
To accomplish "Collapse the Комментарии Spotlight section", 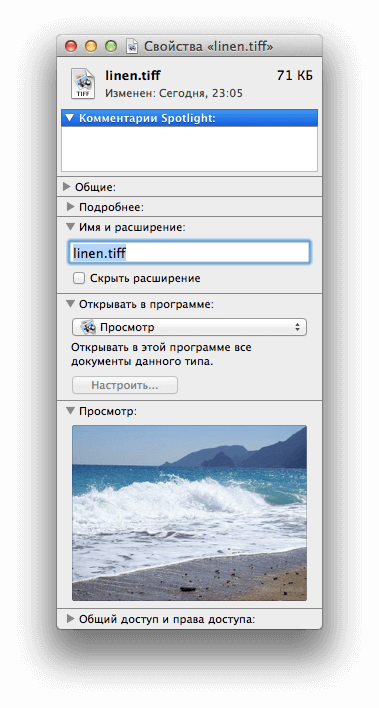I will click(69, 118).
